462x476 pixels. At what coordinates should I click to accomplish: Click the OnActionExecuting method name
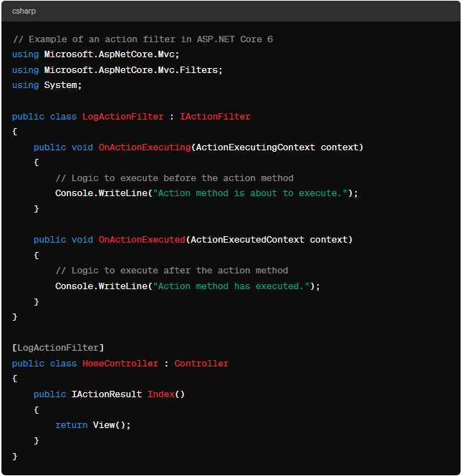pos(145,147)
